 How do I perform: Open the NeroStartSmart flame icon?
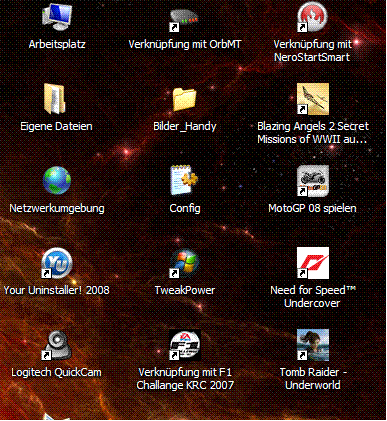click(313, 17)
